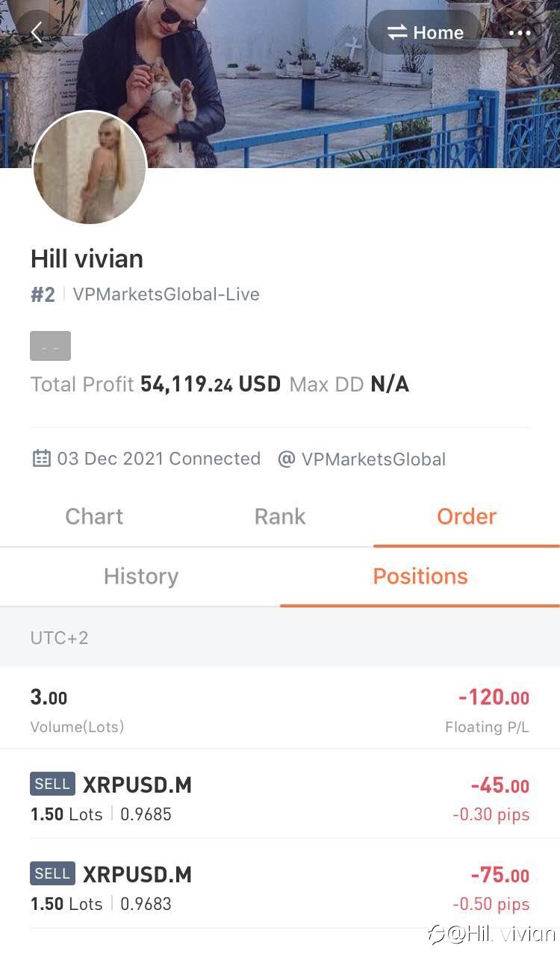
Task: Tap the SELL tag on second position
Action: 52,873
